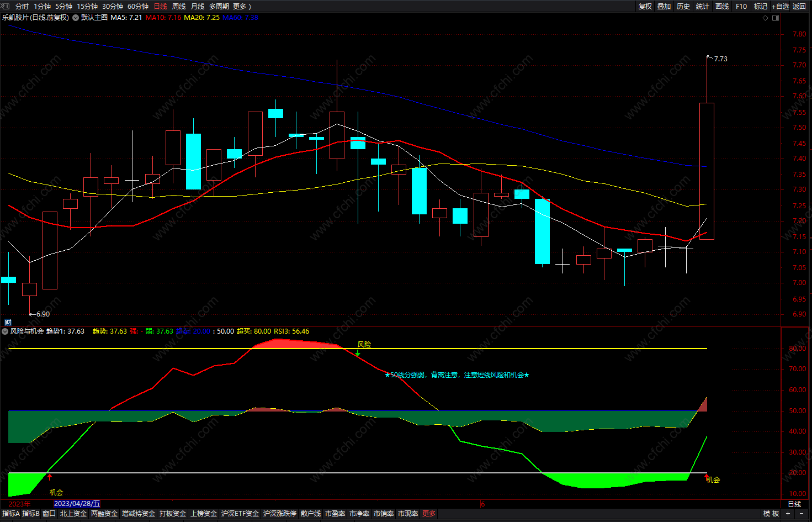Click the red MA10: 7.16 label
This screenshot has width=812, height=522.
[x=163, y=18]
